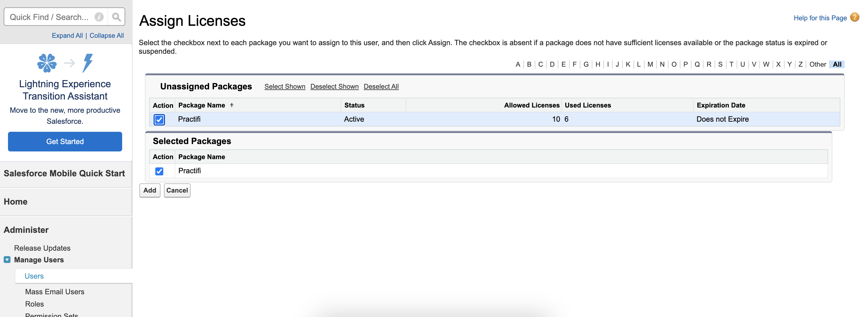Click Expand All link
Screen dimensions: 868x317
pyautogui.click(x=67, y=35)
